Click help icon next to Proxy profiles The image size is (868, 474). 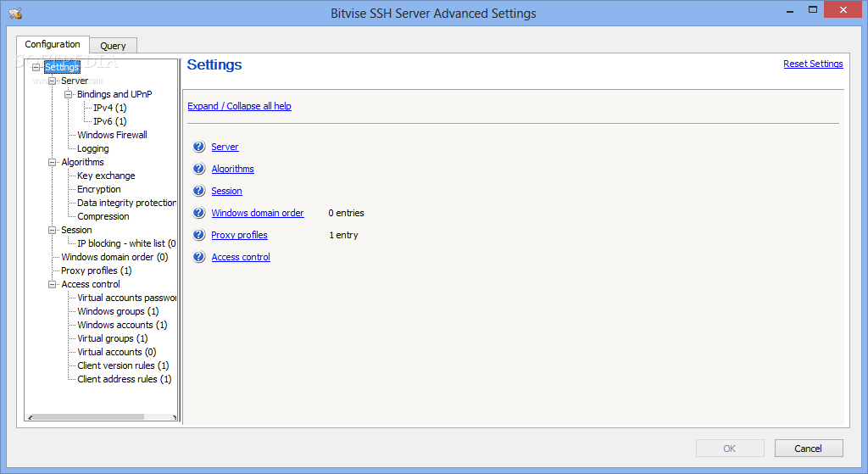point(198,235)
